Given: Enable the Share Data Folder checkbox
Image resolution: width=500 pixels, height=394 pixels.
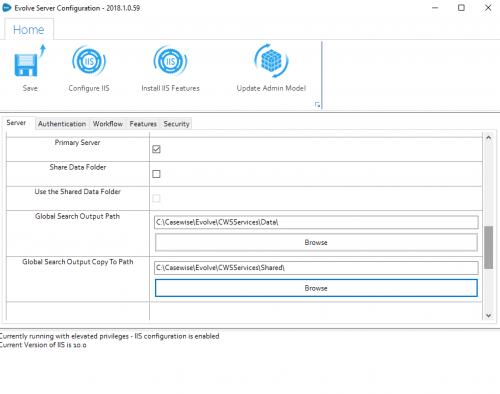Looking at the screenshot, I should (x=156, y=174).
